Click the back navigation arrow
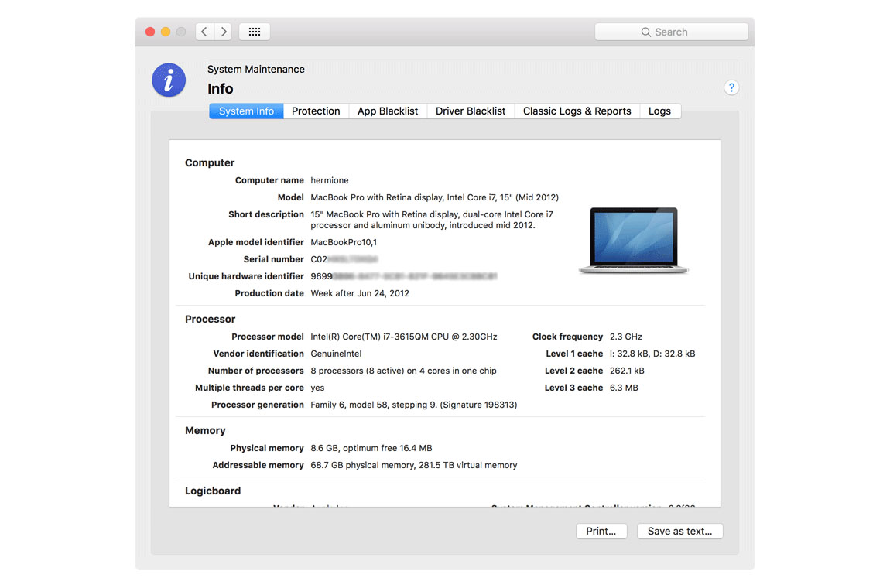Screen dimensions: 890x588 tap(204, 32)
